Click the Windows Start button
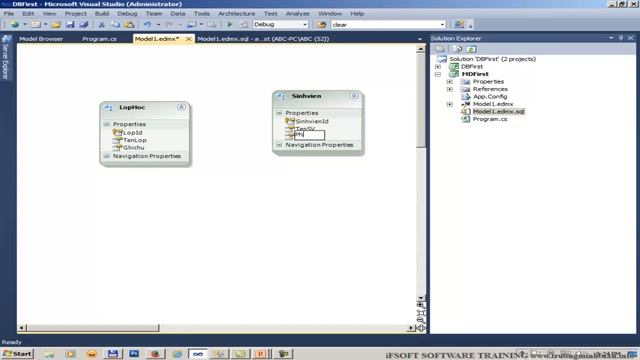The width and height of the screenshot is (640, 360). (x=18, y=353)
